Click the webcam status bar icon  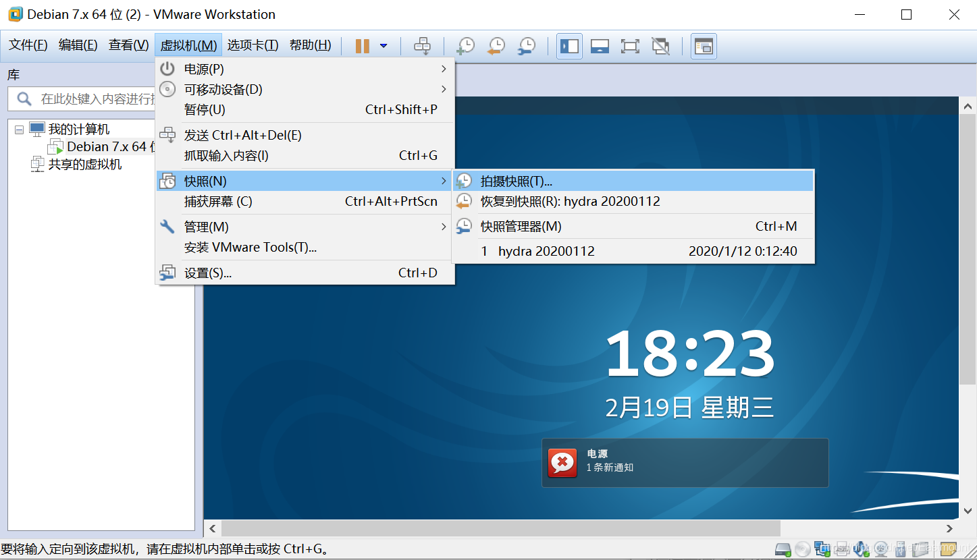880,549
